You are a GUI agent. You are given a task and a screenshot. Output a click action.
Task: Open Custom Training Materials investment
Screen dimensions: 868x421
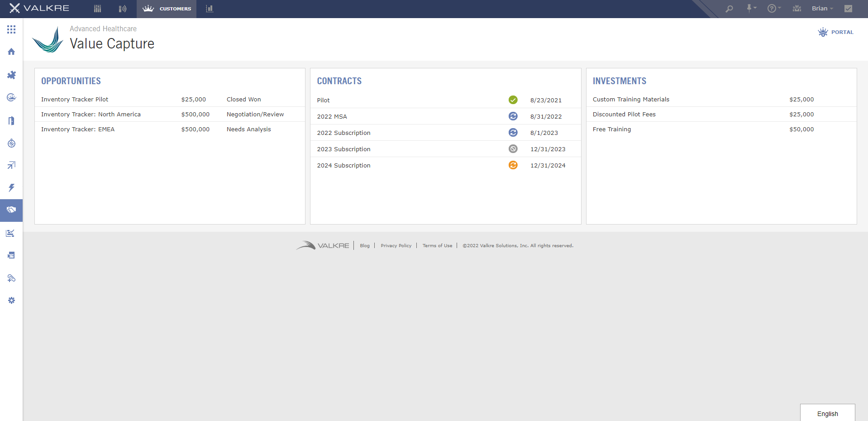pyautogui.click(x=631, y=100)
